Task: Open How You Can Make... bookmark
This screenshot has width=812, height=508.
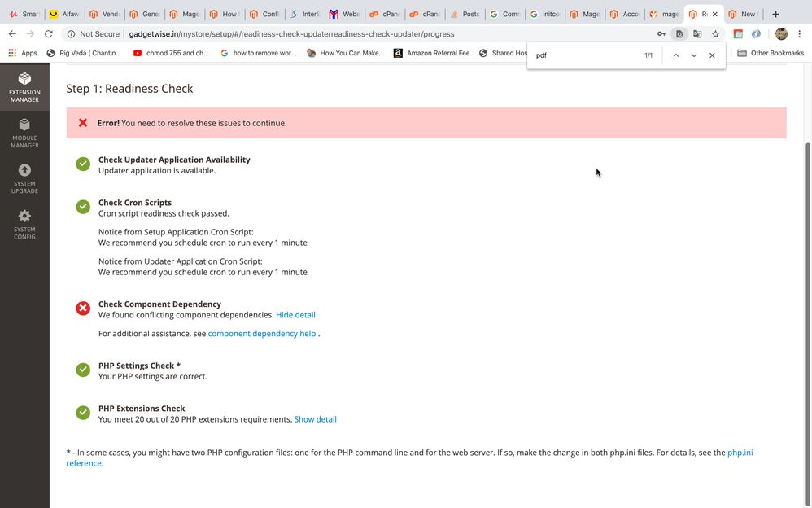Action: click(x=346, y=53)
